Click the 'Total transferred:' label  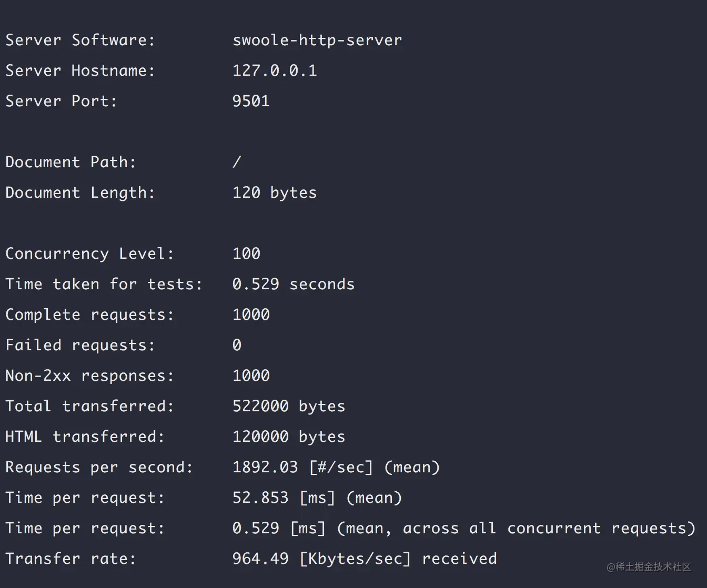(x=90, y=406)
